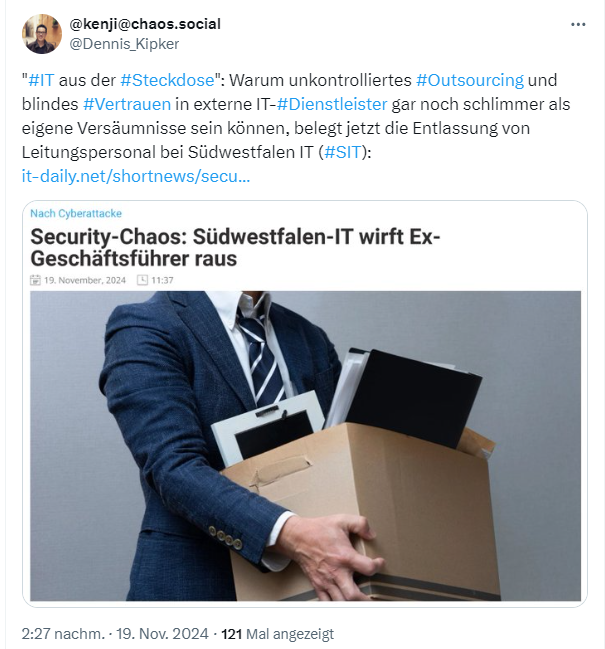
Task: Click the profile avatar picture
Action: coord(42,34)
